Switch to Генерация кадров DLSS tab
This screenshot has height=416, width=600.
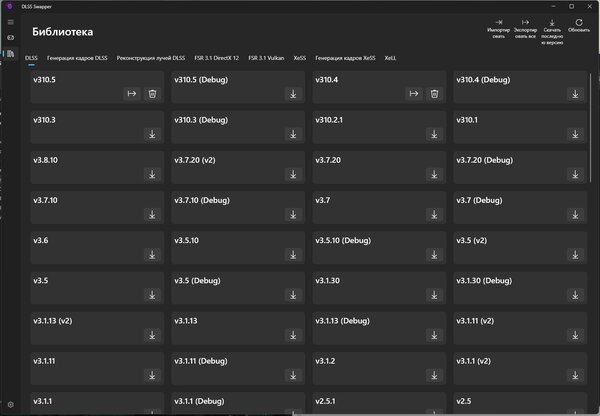click(77, 58)
